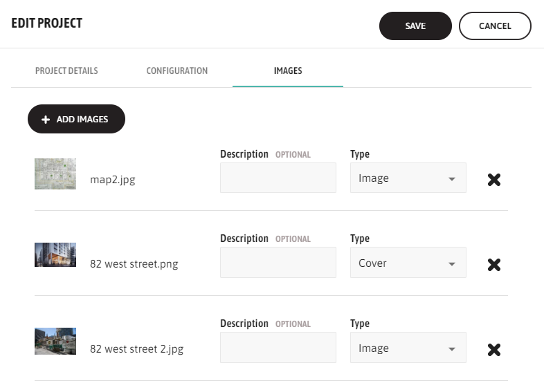
Task: Expand the Cover type dropdown for 82 west street.png
Action: (408, 263)
